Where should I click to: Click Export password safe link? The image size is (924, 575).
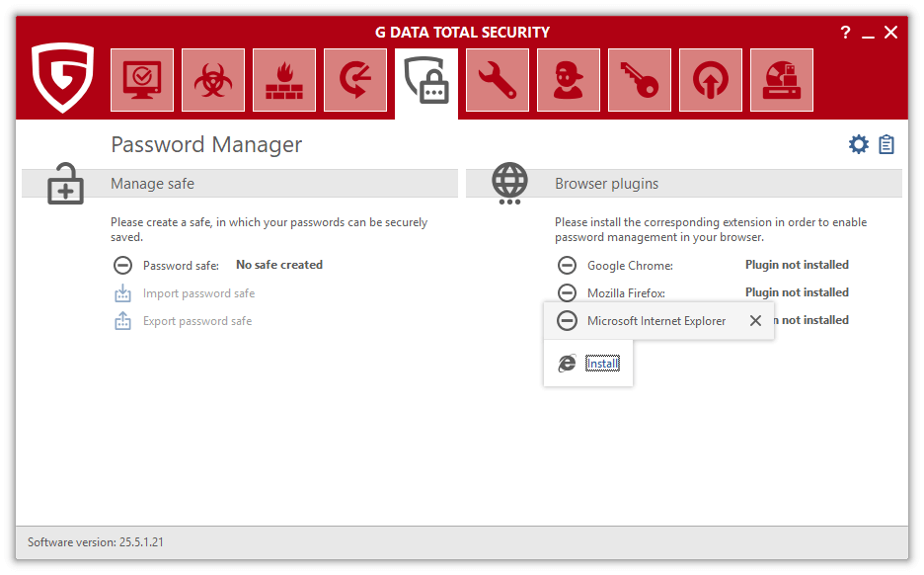click(197, 321)
